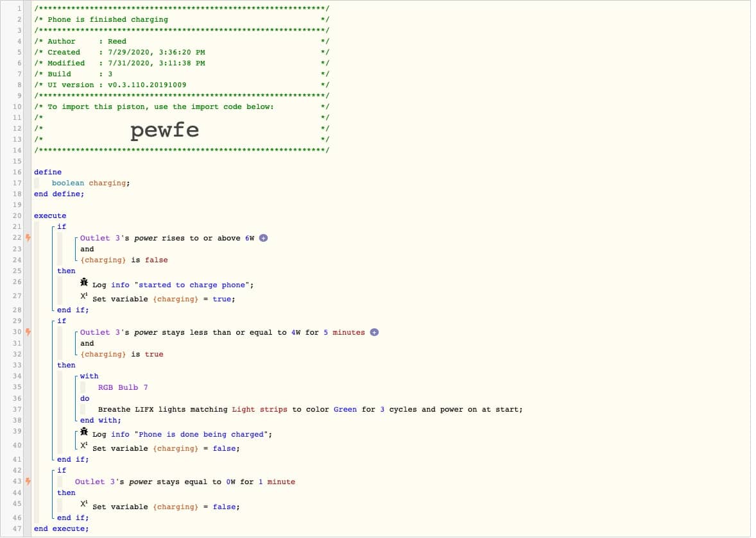
Task: Click the "and" operator on line 31
Action: coord(87,344)
